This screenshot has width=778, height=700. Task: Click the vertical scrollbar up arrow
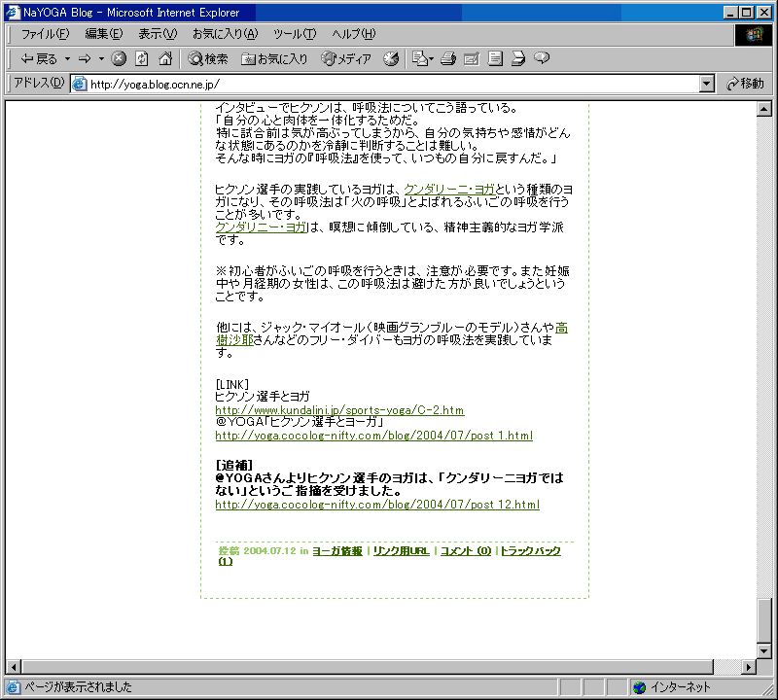point(764,109)
